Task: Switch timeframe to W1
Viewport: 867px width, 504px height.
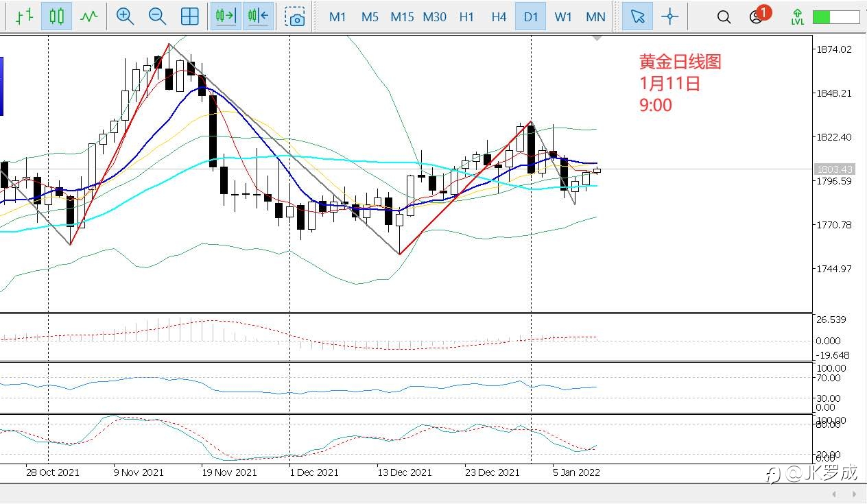Action: [563, 17]
